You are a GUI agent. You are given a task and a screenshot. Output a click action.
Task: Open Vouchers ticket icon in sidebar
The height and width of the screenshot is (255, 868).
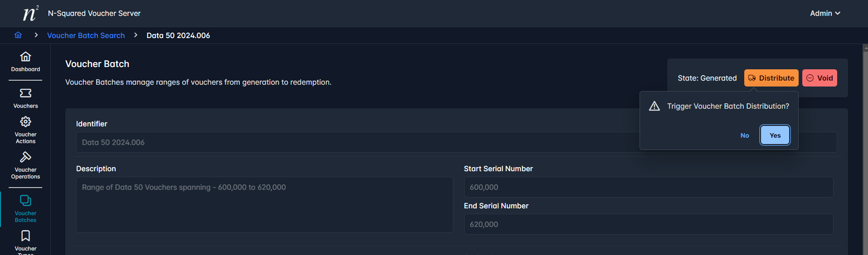click(x=25, y=93)
